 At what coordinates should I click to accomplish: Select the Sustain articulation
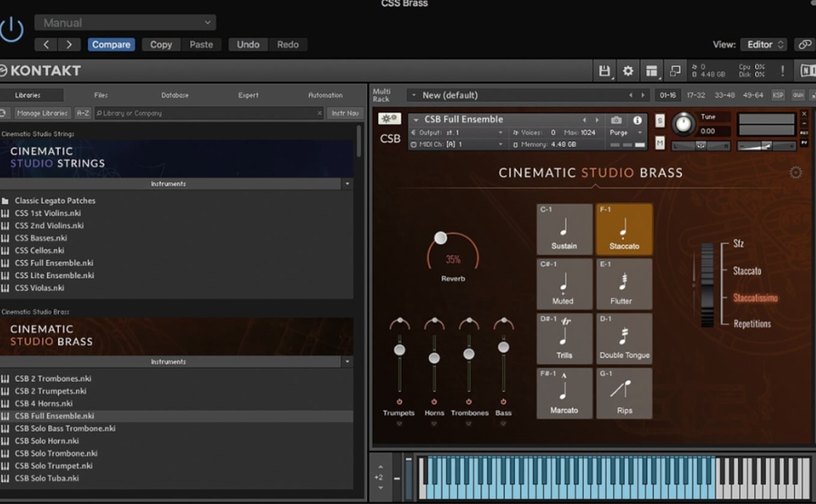click(564, 228)
